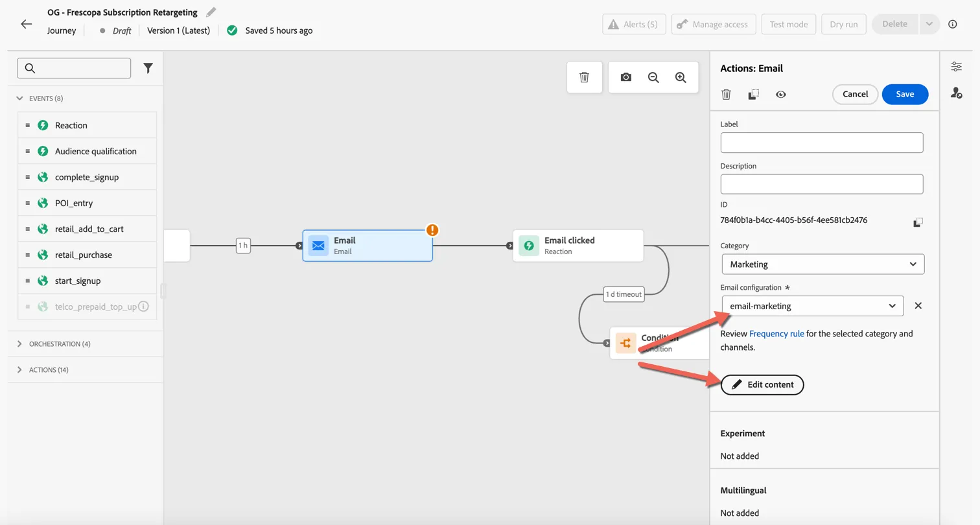Select the Condition node on the canvas
980x525 pixels.
tap(660, 343)
